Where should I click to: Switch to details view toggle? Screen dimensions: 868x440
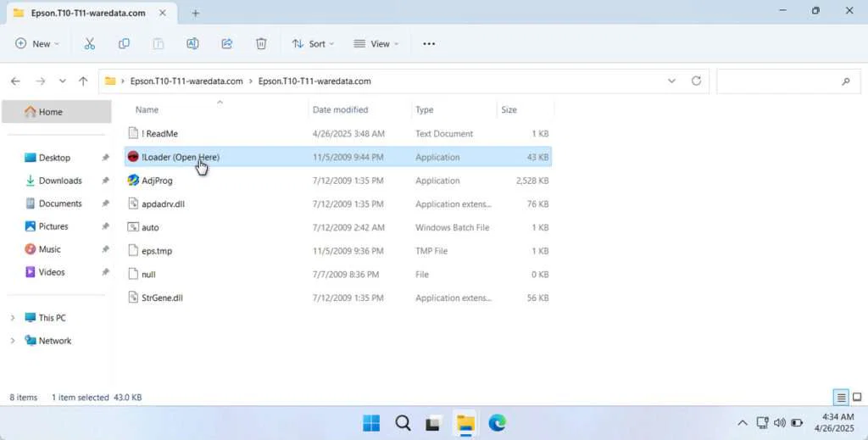[x=840, y=398]
